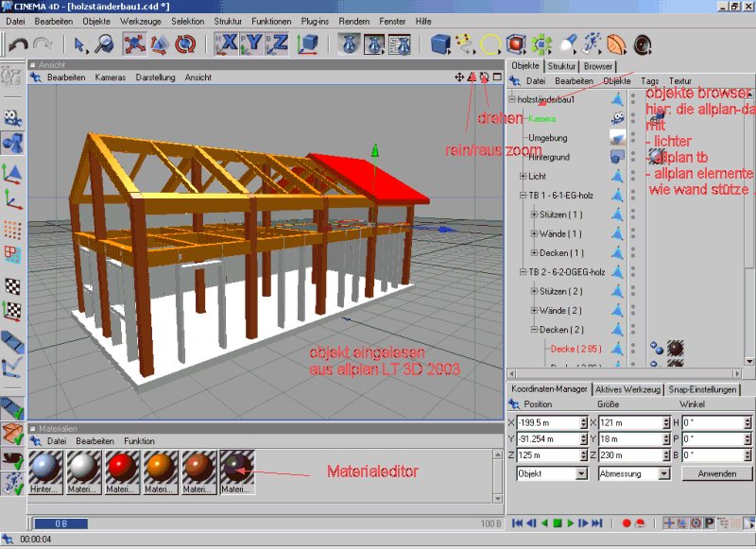Image resolution: width=756 pixels, height=549 pixels.
Task: Collapse the TB 1 - 6-1-EG-holz group
Action: [x=524, y=196]
